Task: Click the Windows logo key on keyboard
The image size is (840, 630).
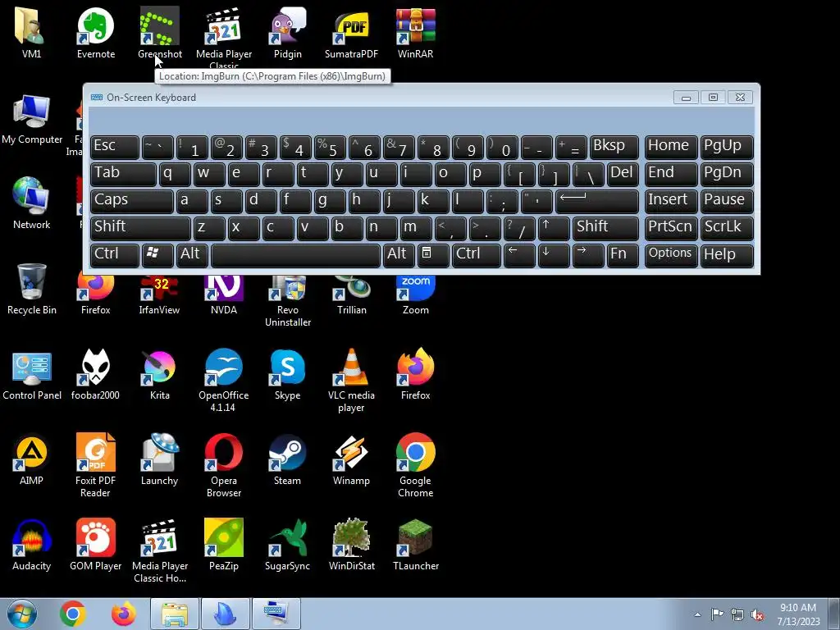Action: point(157,255)
